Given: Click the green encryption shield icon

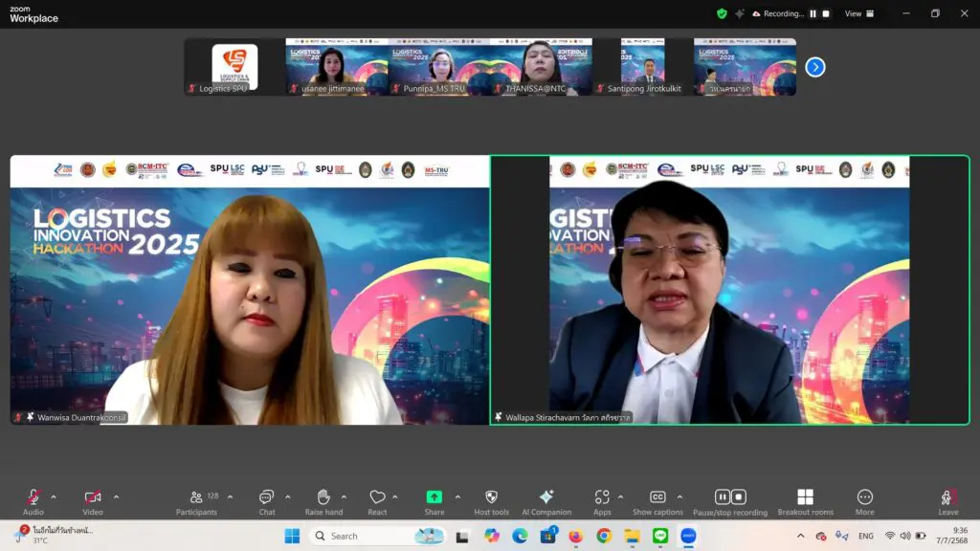Looking at the screenshot, I should [722, 13].
